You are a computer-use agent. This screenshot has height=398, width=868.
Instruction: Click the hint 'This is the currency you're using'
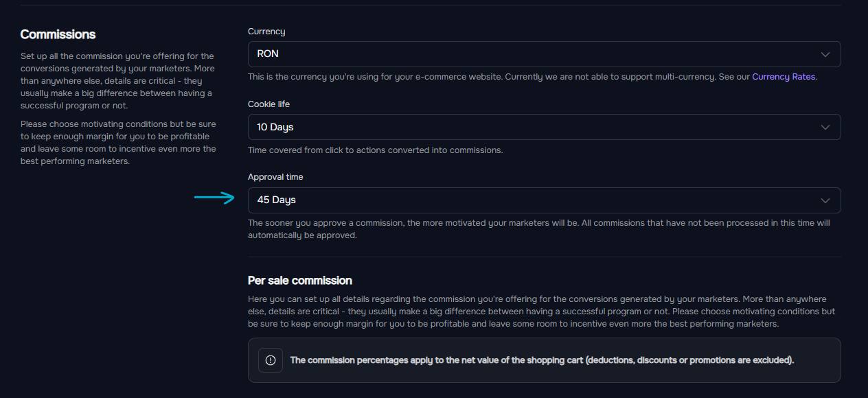click(x=532, y=77)
